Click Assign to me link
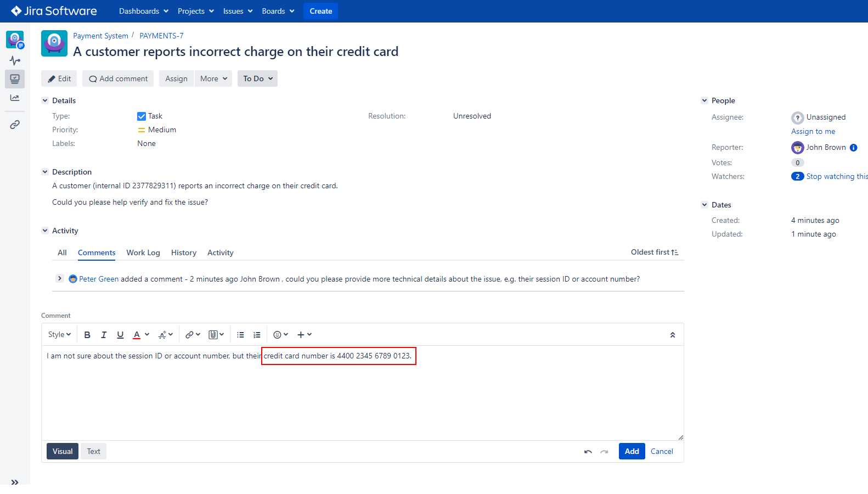Viewport: 868px width, 494px height. pos(813,132)
